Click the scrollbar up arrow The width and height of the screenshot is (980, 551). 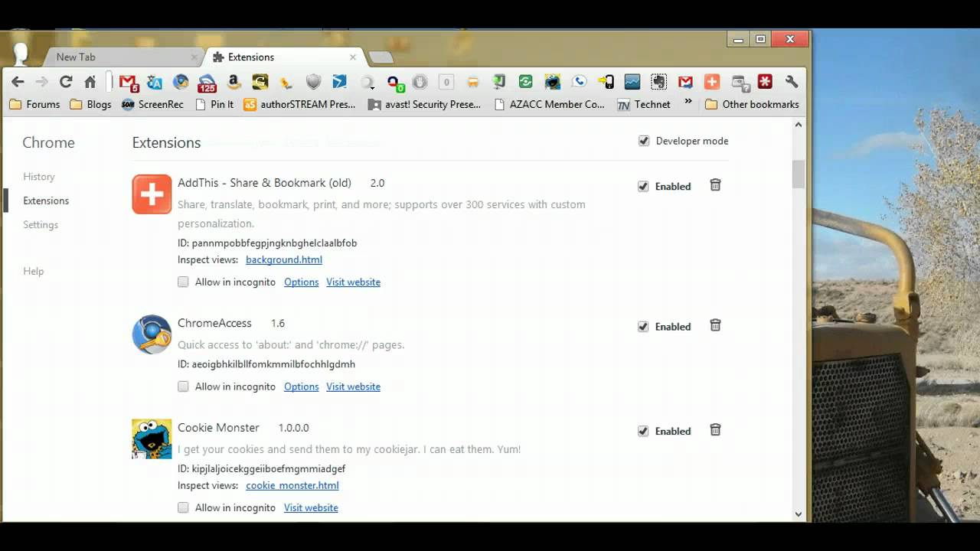click(799, 125)
